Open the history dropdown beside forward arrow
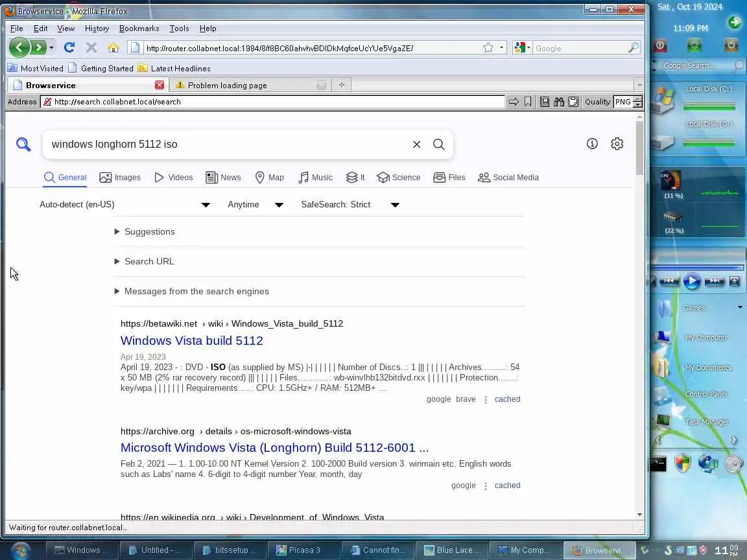 51,47
